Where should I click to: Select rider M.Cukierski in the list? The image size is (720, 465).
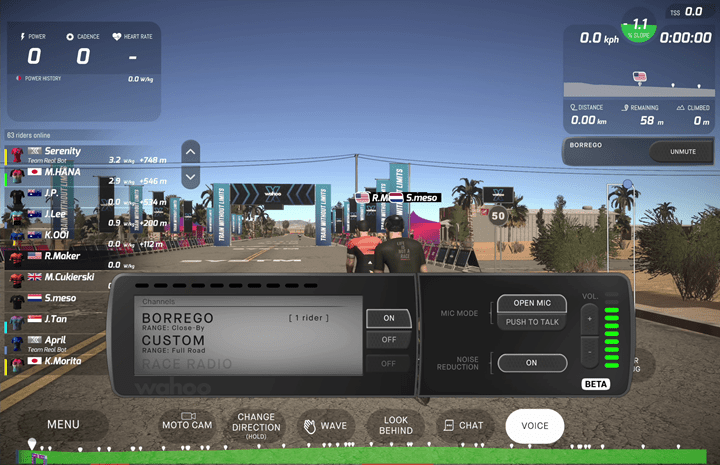[x=57, y=281]
